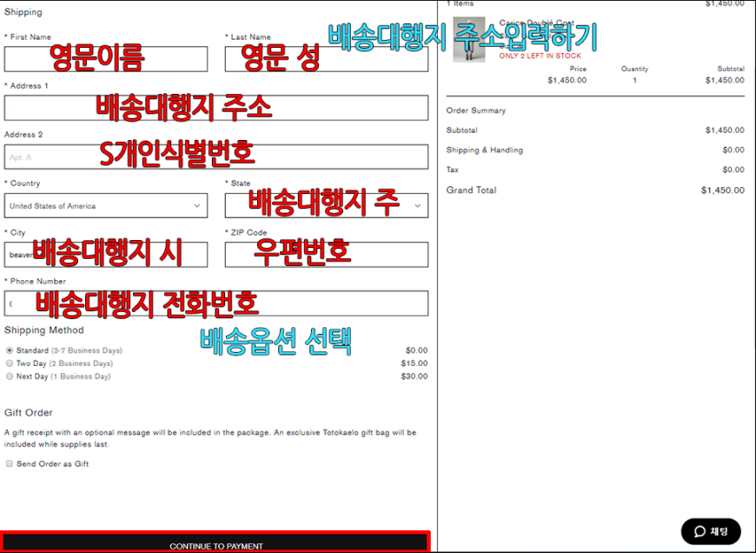Screen dimensions: 756x553
Task: Click the Order Summary heading
Action: (x=476, y=110)
